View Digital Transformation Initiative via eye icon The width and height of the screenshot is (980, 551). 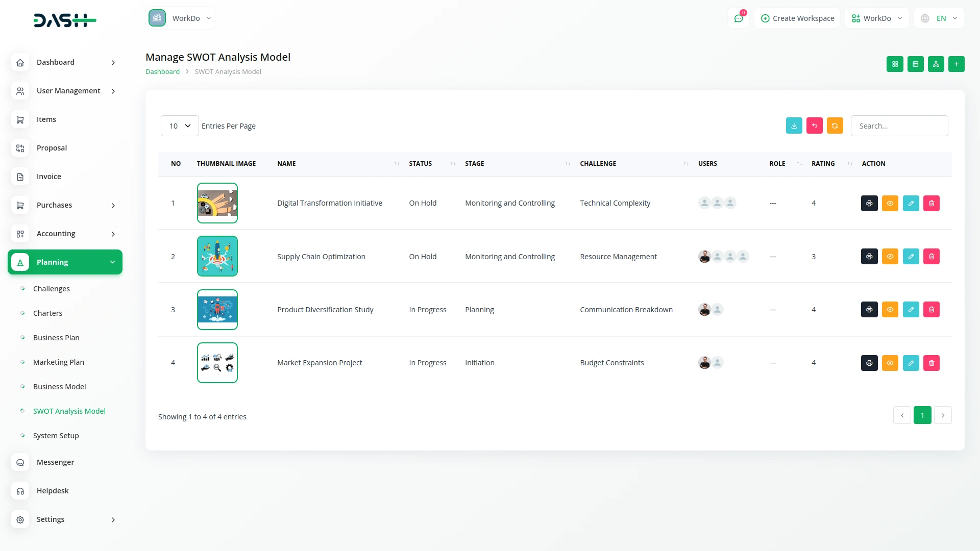(x=890, y=204)
